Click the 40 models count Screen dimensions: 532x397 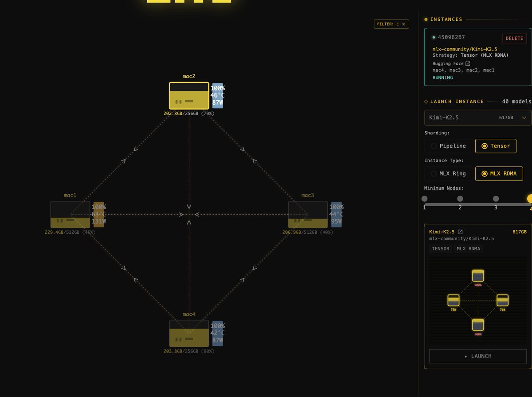[x=516, y=102]
